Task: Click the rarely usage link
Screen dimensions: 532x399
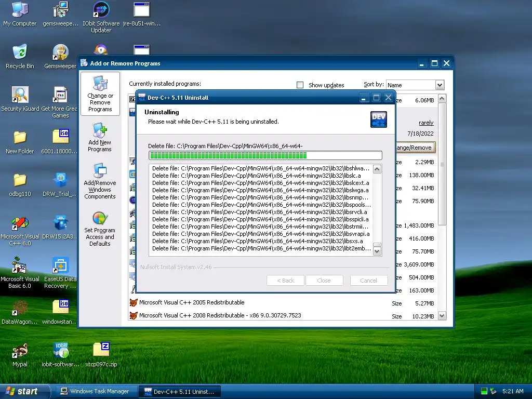Action: [426, 123]
